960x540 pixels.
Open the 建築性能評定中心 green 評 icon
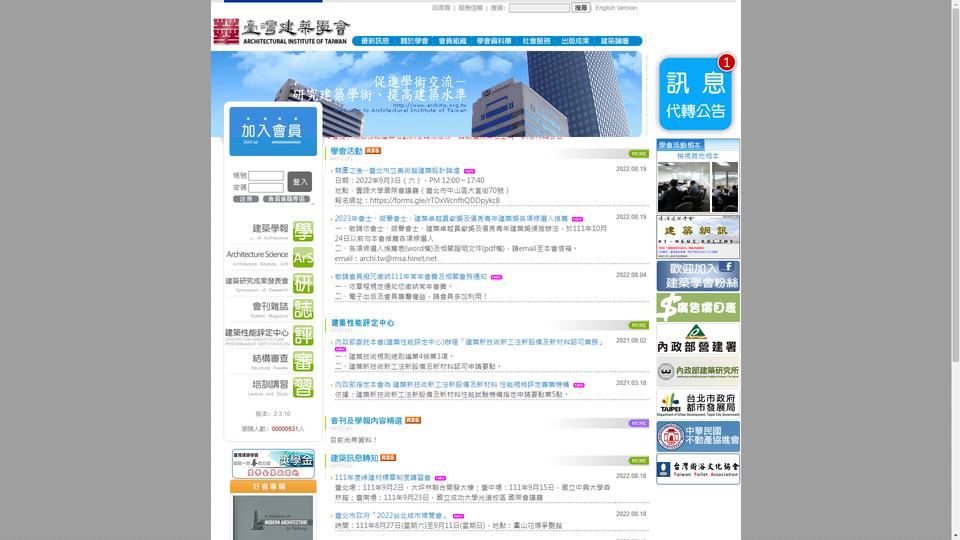coord(303,336)
